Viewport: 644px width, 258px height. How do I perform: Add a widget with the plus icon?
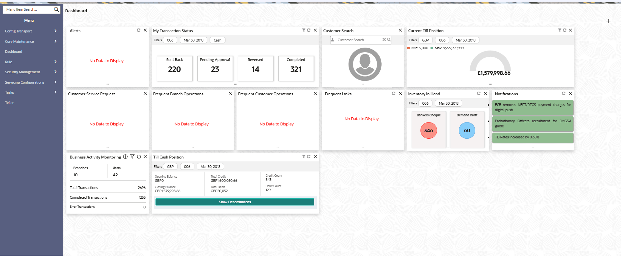point(608,21)
